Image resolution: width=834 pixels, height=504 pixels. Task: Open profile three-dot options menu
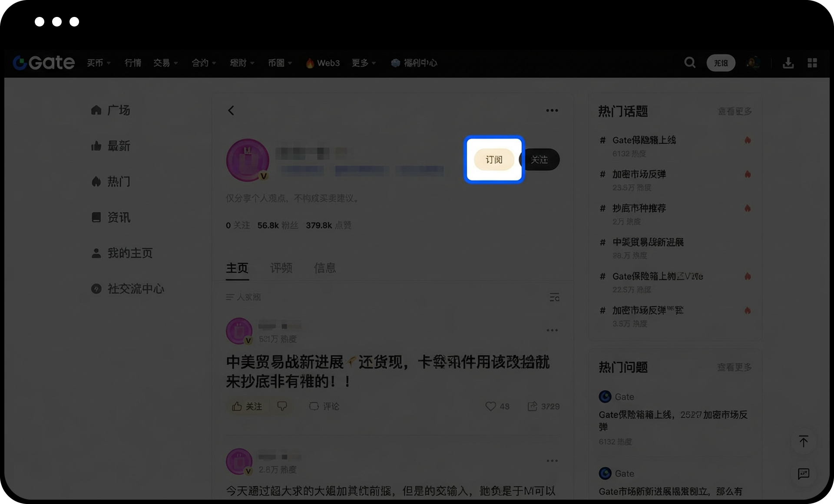[552, 111]
